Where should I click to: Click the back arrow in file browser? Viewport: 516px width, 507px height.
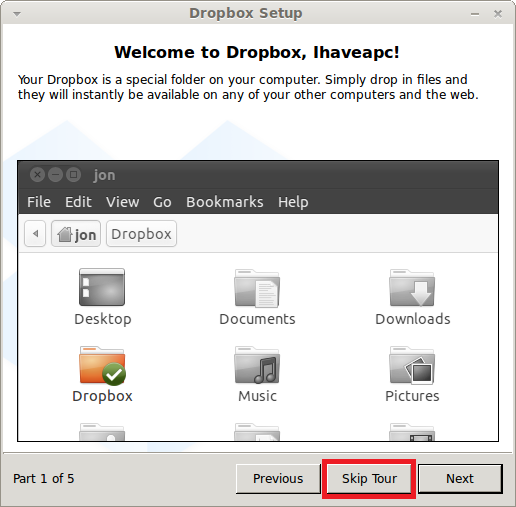[35, 234]
